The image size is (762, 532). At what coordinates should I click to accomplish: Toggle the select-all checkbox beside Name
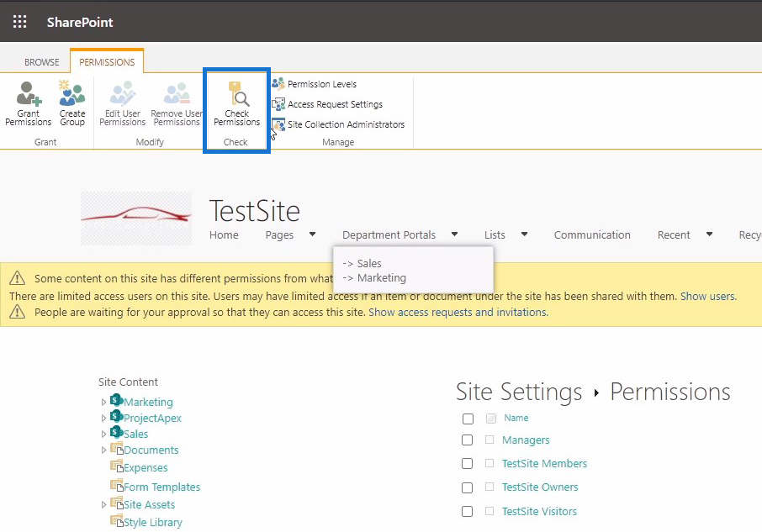click(468, 419)
